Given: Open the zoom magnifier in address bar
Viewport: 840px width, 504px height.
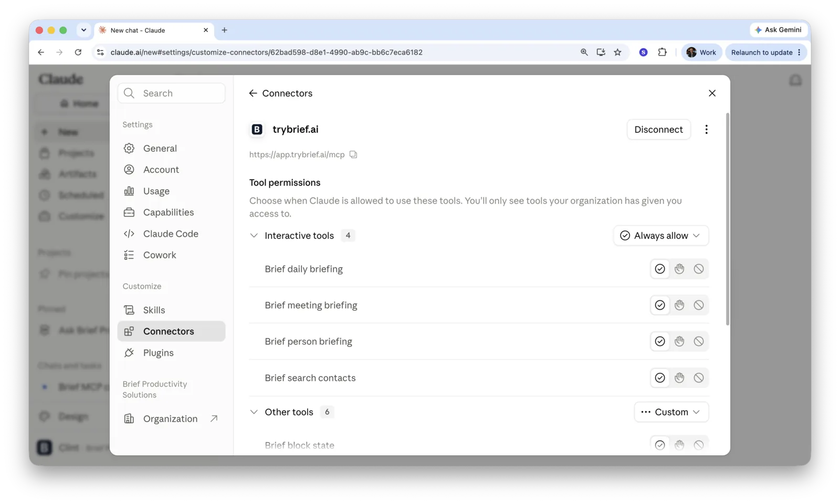Looking at the screenshot, I should pos(584,52).
